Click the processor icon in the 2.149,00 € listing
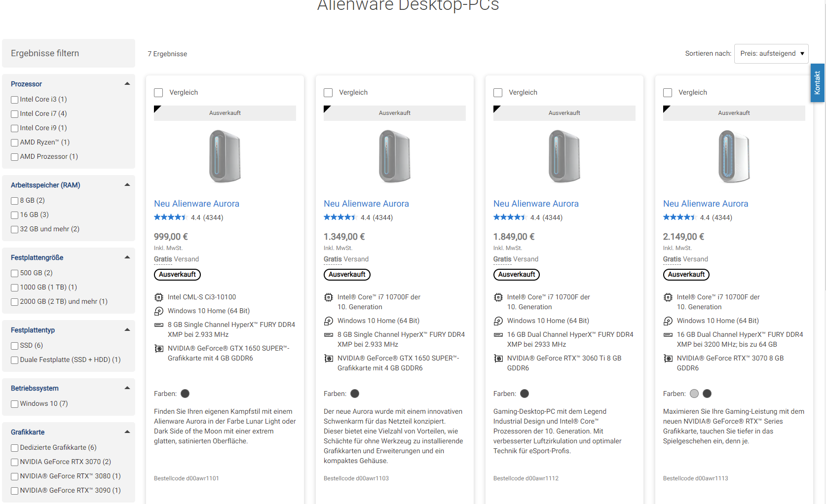Screen dimensions: 826x504 pyautogui.click(x=668, y=297)
